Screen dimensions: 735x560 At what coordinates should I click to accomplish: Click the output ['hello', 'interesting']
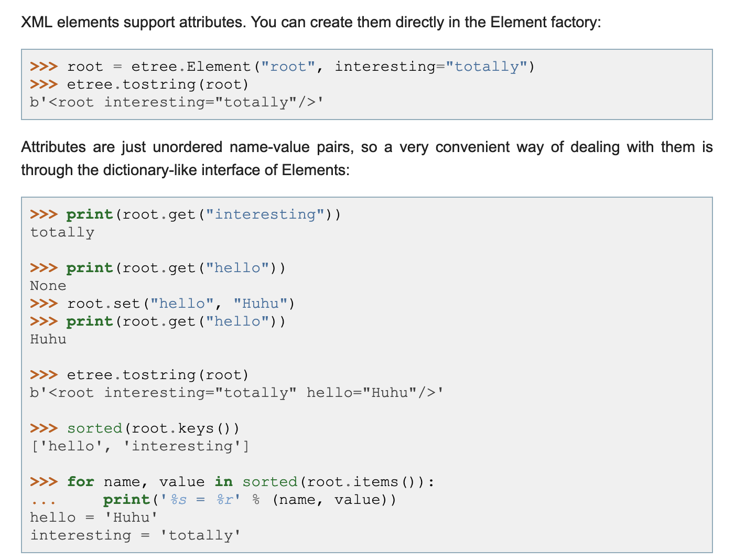pyautogui.click(x=139, y=446)
